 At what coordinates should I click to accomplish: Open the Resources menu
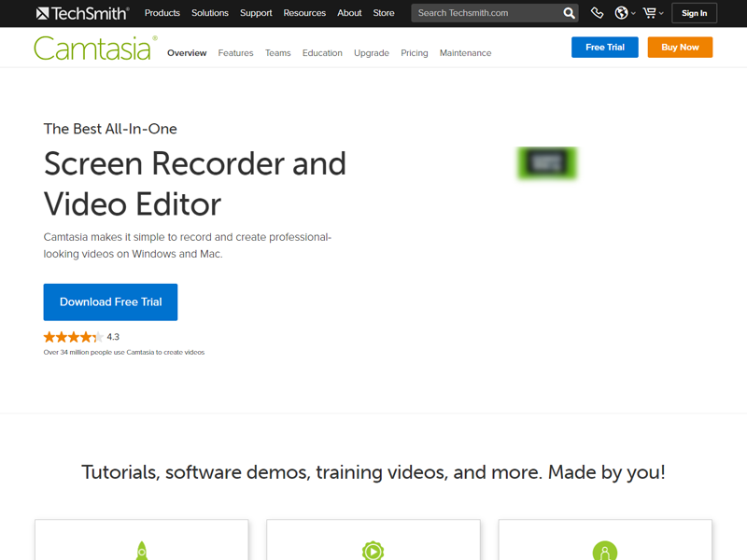pyautogui.click(x=304, y=13)
